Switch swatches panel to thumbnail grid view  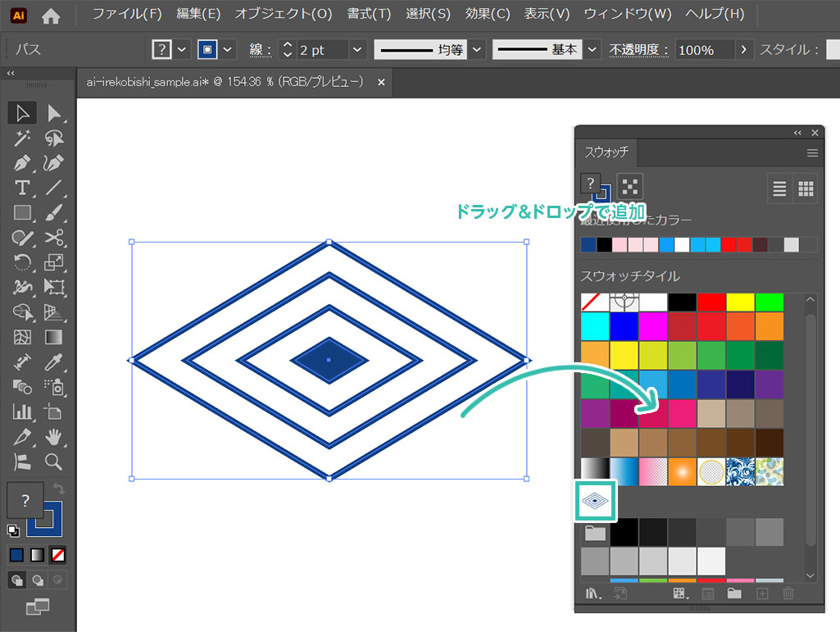[806, 189]
